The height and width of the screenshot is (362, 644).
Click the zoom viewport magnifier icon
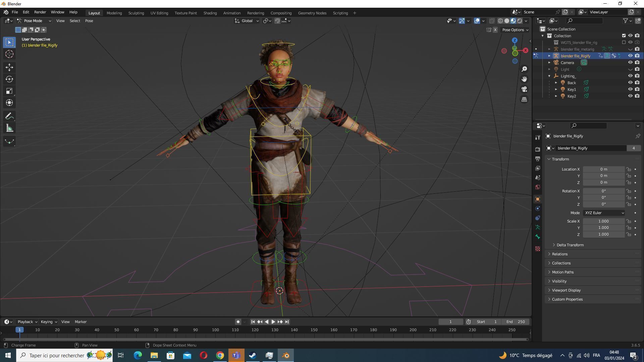[524, 69]
